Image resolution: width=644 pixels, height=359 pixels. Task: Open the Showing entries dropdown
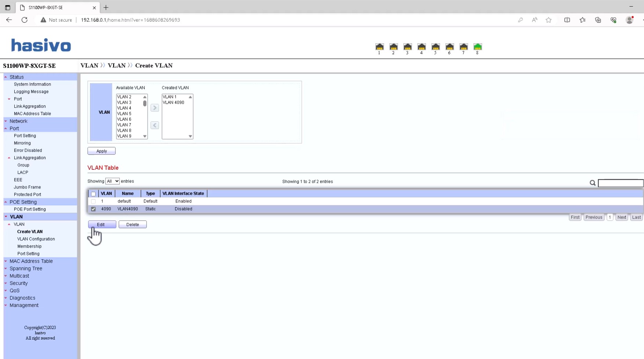pyautogui.click(x=112, y=181)
